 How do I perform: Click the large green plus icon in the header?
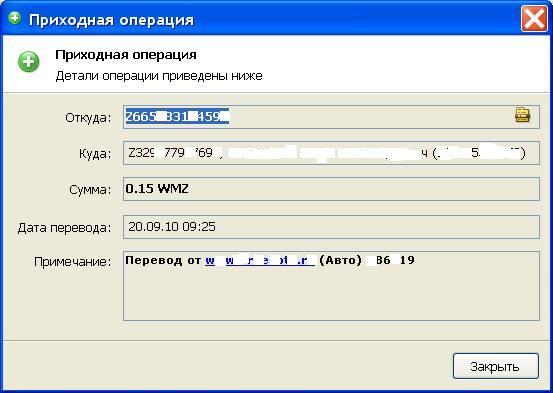pyautogui.click(x=29, y=62)
